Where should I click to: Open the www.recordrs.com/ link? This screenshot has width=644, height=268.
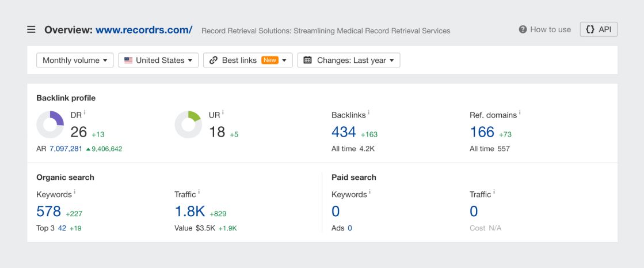click(144, 29)
